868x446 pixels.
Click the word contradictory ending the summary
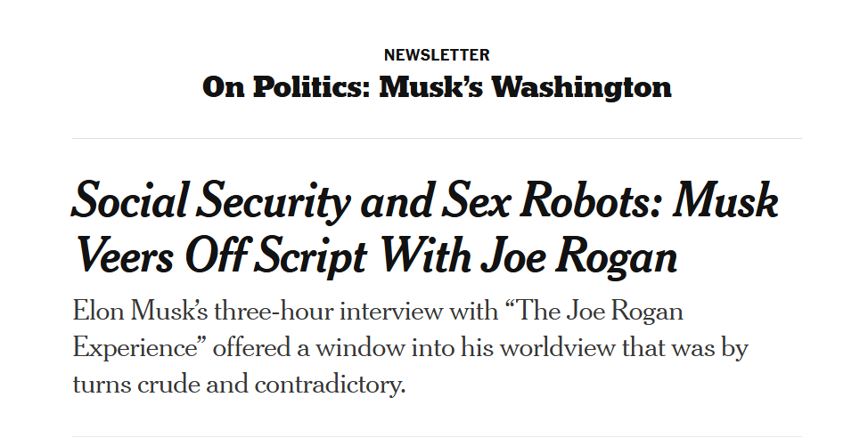pyautogui.click(x=331, y=384)
